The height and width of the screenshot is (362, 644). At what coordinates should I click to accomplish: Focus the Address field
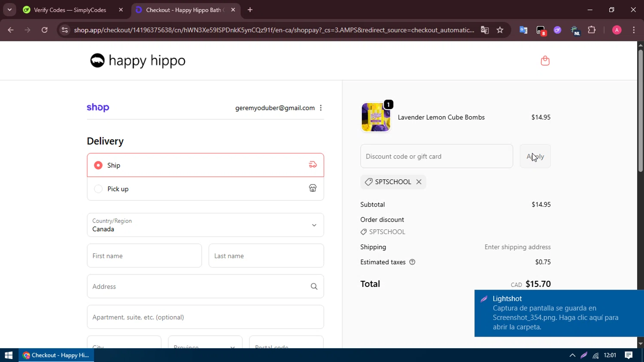205,286
